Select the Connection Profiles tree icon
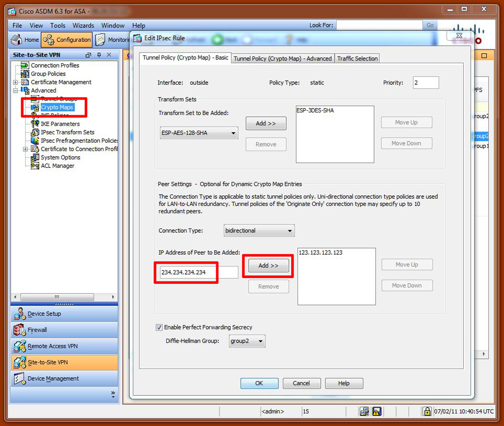The image size is (504, 426). tap(25, 65)
